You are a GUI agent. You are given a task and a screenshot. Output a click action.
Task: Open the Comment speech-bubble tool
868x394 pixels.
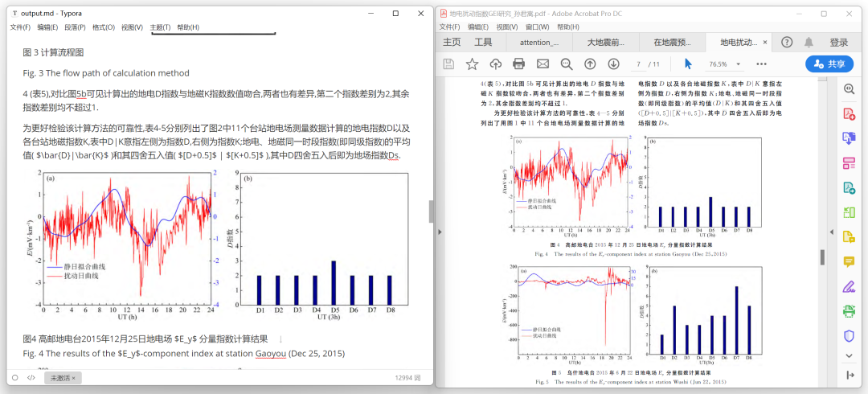850,261
